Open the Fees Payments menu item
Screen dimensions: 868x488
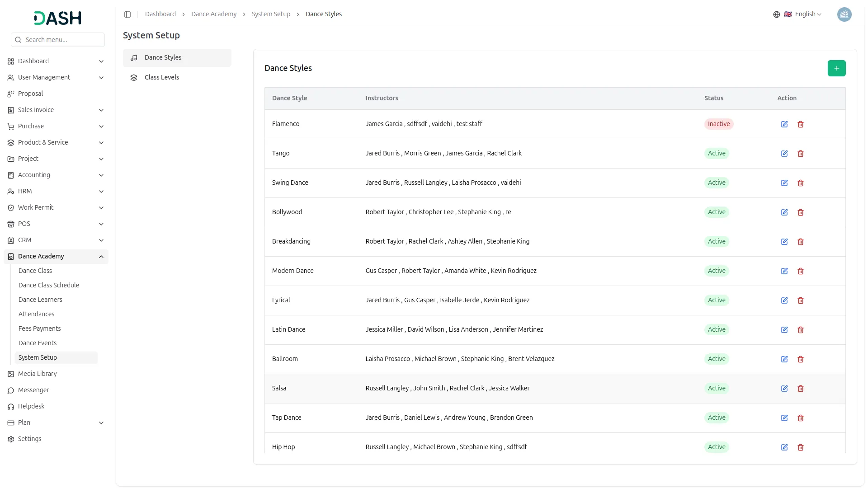click(40, 328)
